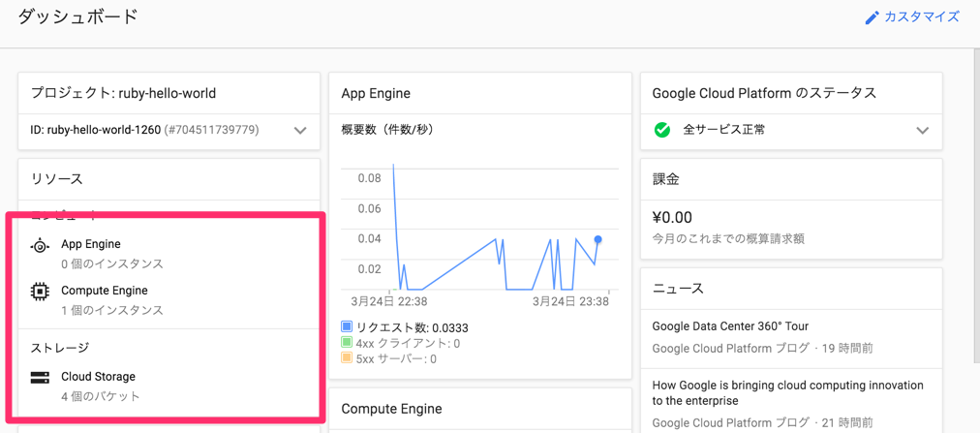
Task: Open Cloud Storage in resources list
Action: (x=98, y=376)
